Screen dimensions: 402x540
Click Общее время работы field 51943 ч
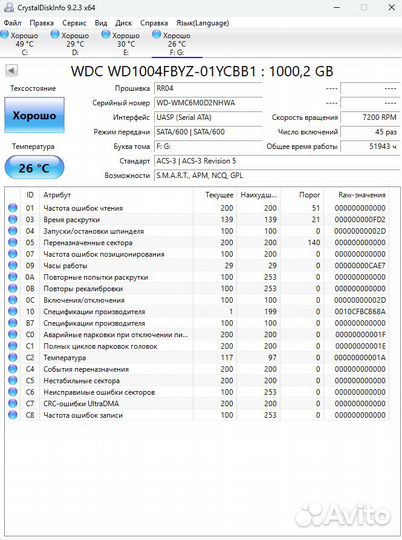(370, 146)
